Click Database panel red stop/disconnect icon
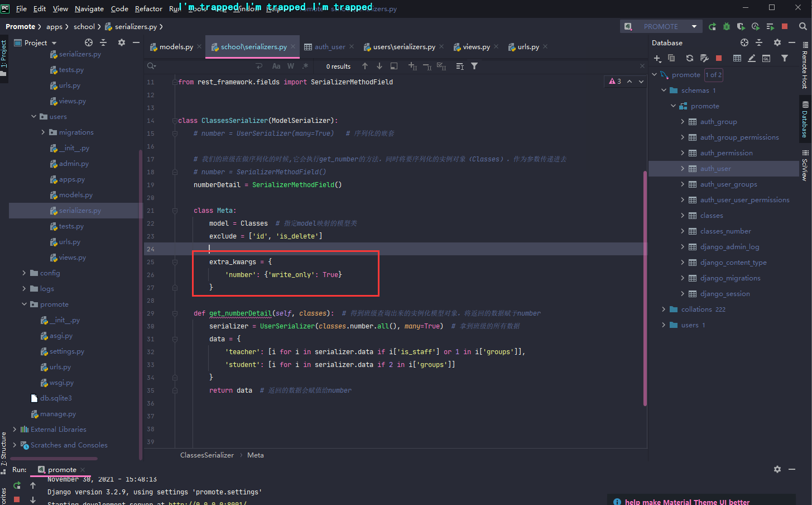Screen dimensions: 812x505 (x=719, y=58)
